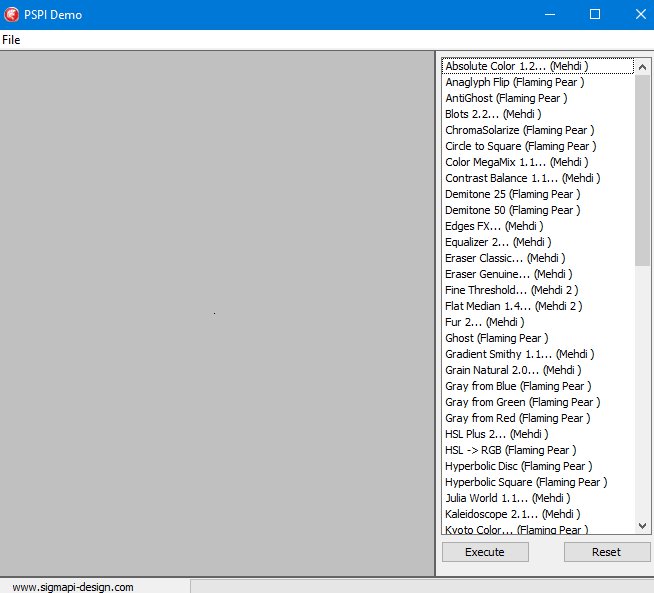Viewport: 654px width, 593px height.
Task: Select Blots 2.2... (Mehdi)
Action: click(538, 114)
